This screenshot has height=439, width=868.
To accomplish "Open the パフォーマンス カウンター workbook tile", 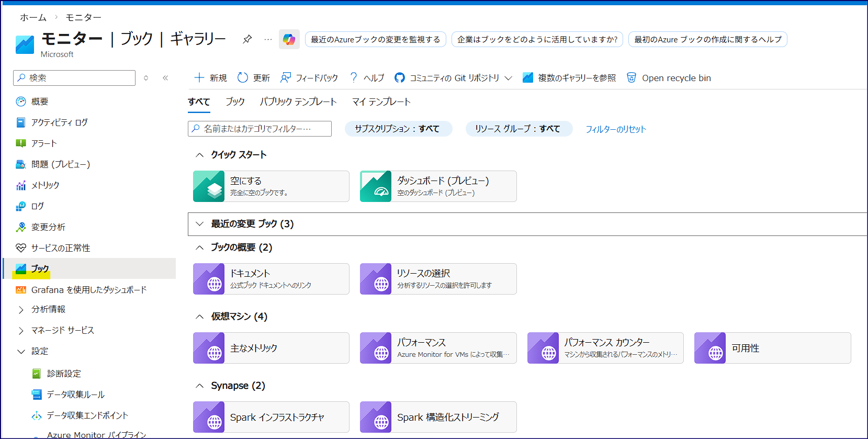I will point(605,348).
